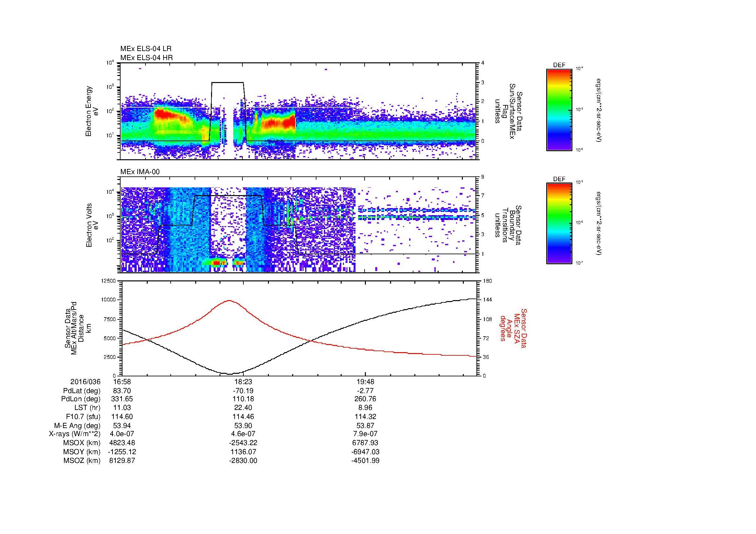Select the F10.7 value 114.60
Image resolution: width=756 pixels, height=534 pixels.
(x=122, y=416)
